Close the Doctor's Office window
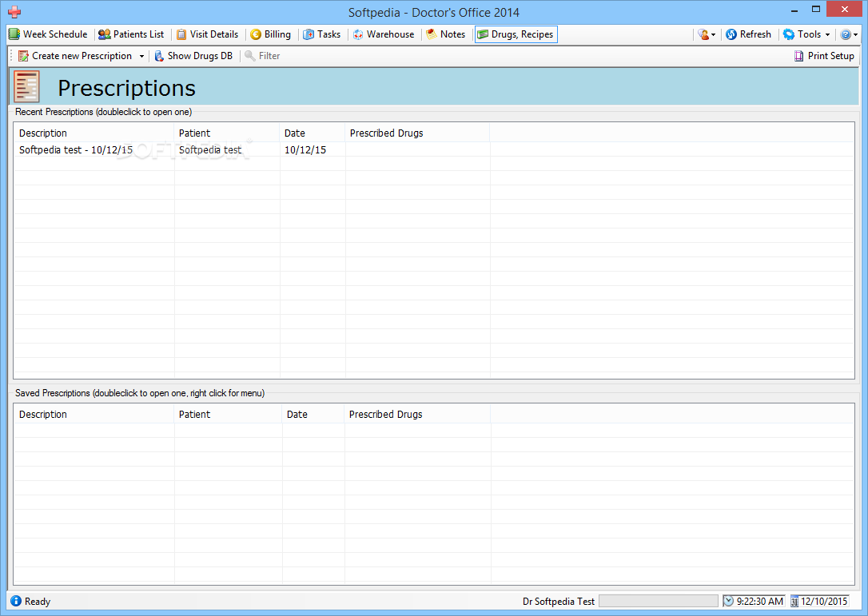868x616 pixels. click(x=845, y=10)
